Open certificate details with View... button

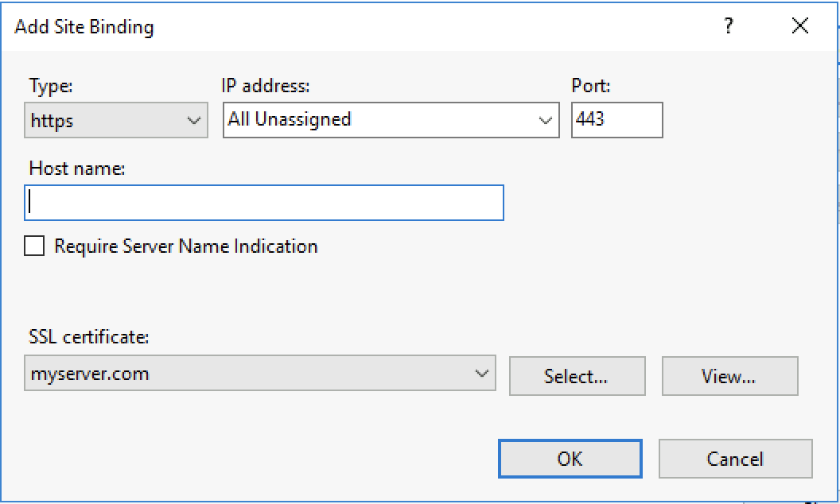[729, 376]
